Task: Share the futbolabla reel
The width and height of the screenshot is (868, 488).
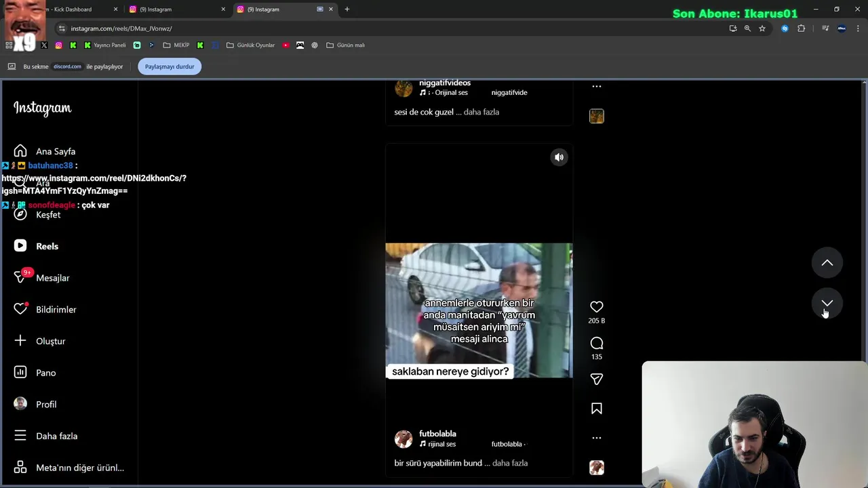Action: coord(597,380)
